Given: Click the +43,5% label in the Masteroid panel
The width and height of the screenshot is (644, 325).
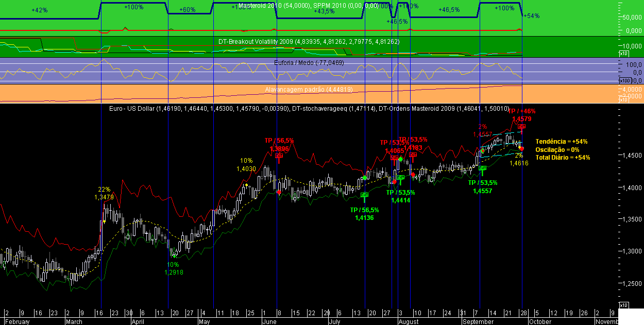Looking at the screenshot, I should (x=324, y=11).
